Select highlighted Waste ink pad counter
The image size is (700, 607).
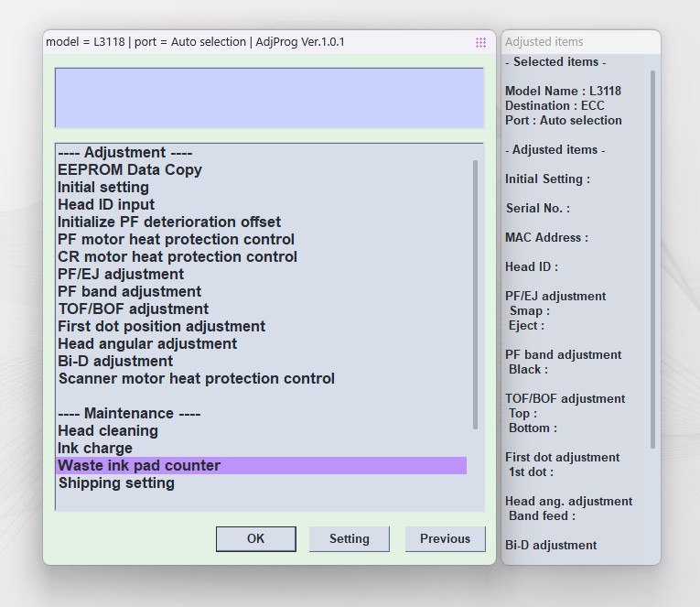pyautogui.click(x=262, y=465)
